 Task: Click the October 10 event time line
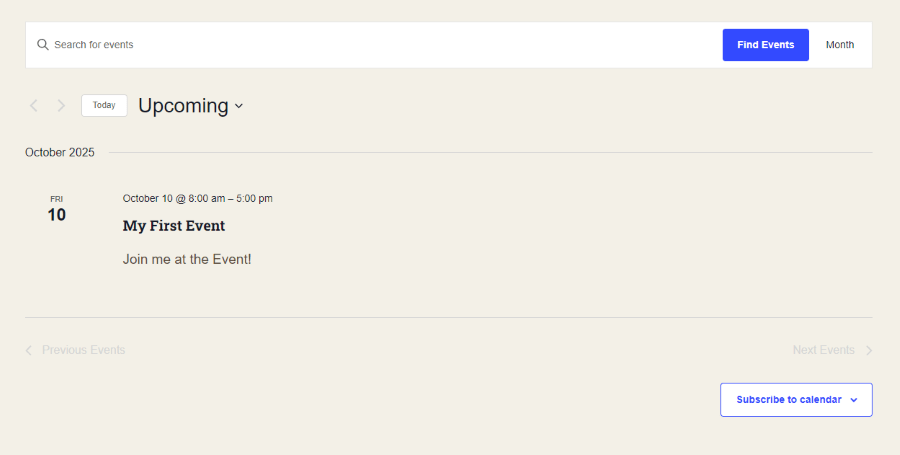(x=197, y=198)
